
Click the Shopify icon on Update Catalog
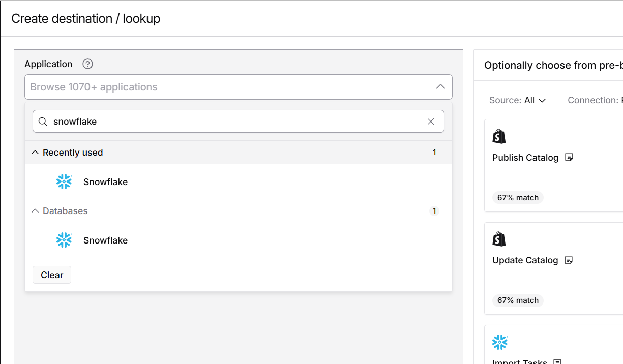[499, 239]
